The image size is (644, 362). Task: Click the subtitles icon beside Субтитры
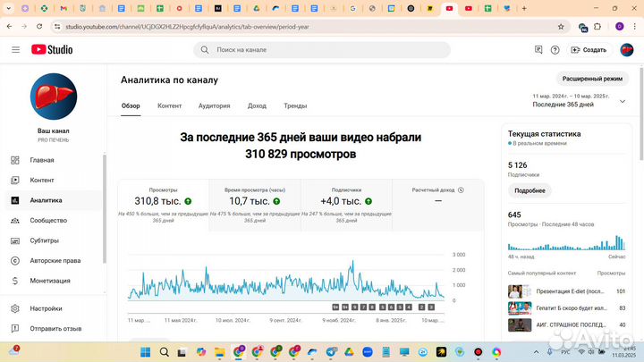[x=15, y=240]
